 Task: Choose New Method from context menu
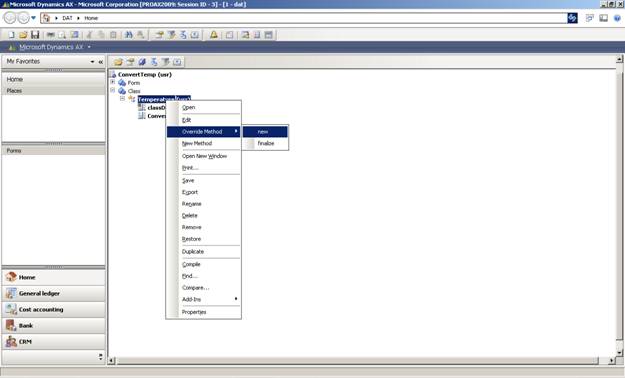tap(203, 143)
